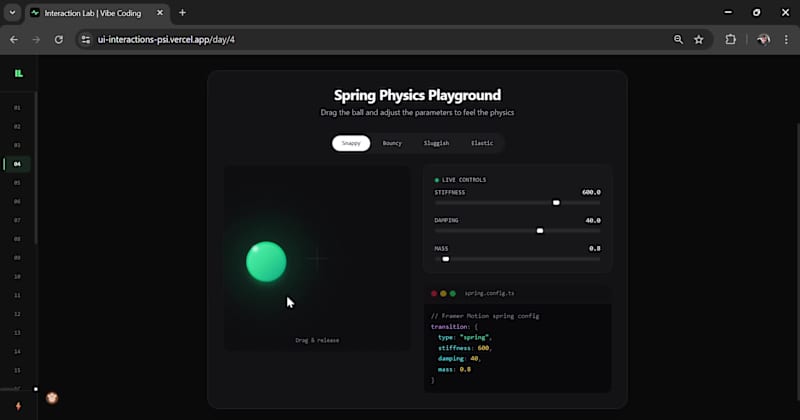Select the Sluggish preset
The width and height of the screenshot is (800, 420).
[436, 143]
